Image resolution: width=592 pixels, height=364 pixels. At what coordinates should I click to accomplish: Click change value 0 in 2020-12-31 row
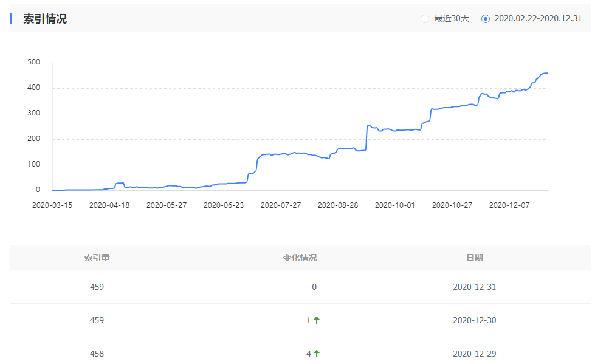point(314,287)
